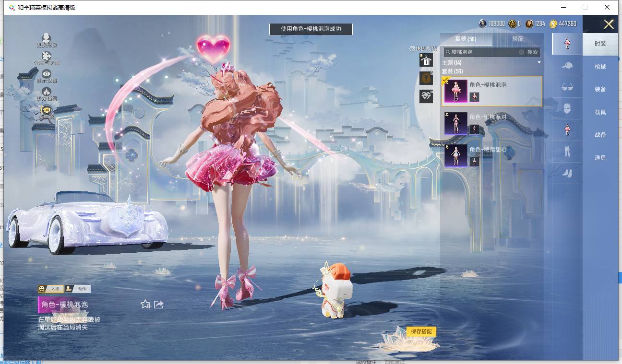Viewport: 622px width, 364px height.
Task: Click the silver coin currency icon
Action: point(482,23)
